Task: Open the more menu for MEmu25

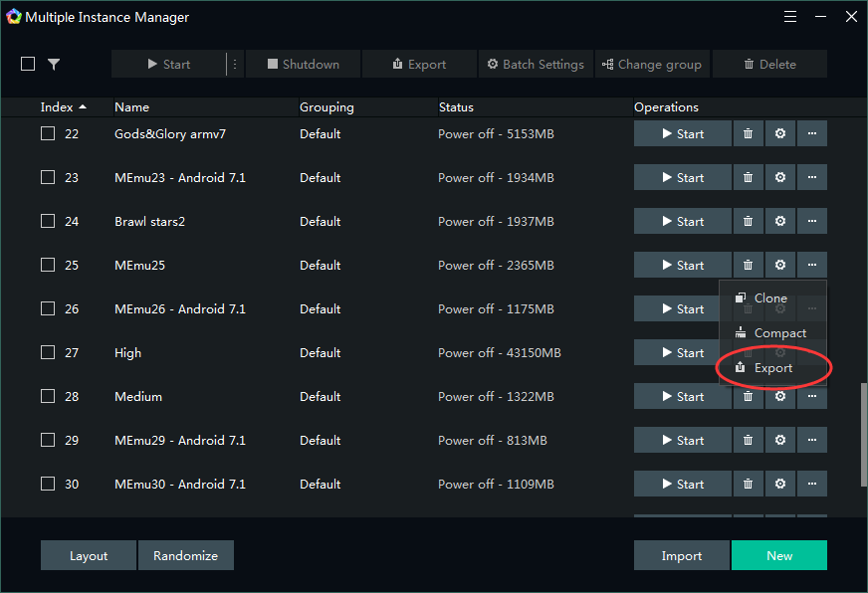Action: coord(812,266)
